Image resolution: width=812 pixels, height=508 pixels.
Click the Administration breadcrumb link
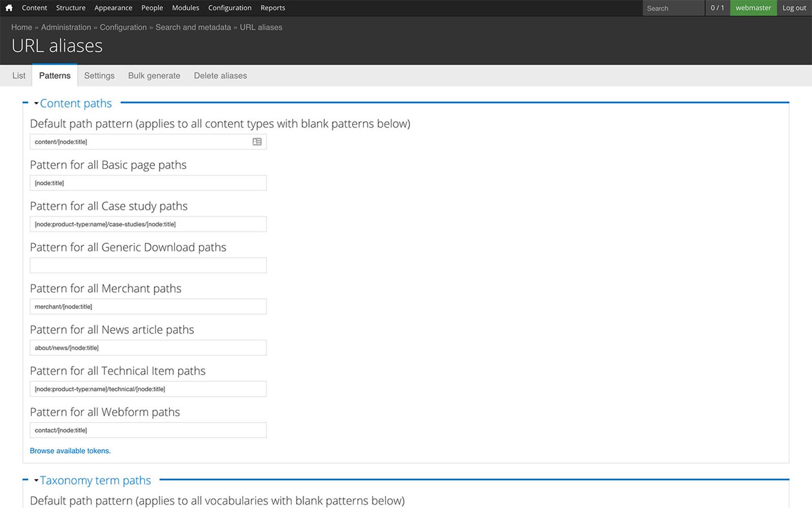[x=66, y=27]
